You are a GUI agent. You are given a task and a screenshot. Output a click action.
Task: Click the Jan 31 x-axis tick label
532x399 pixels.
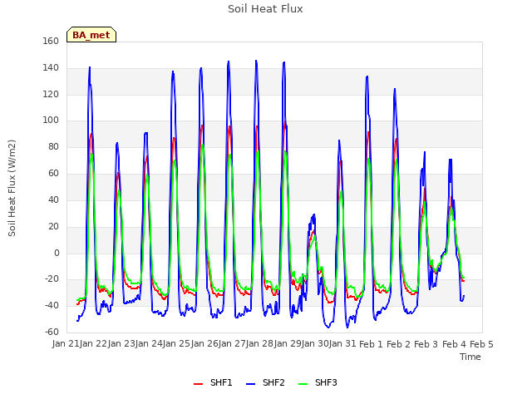tap(342, 344)
